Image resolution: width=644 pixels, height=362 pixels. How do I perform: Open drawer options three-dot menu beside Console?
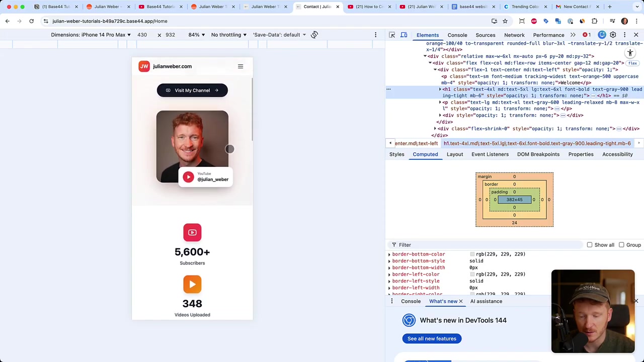(392, 301)
